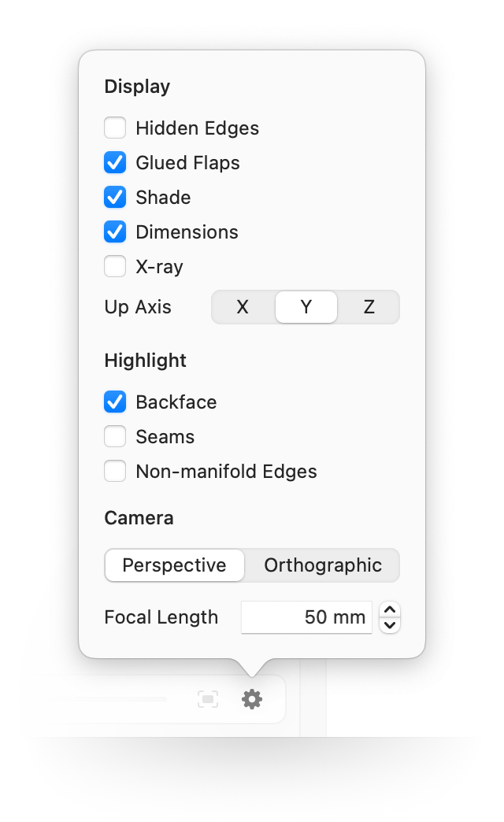Enable the Hidden Edges checkbox

pyautogui.click(x=115, y=128)
